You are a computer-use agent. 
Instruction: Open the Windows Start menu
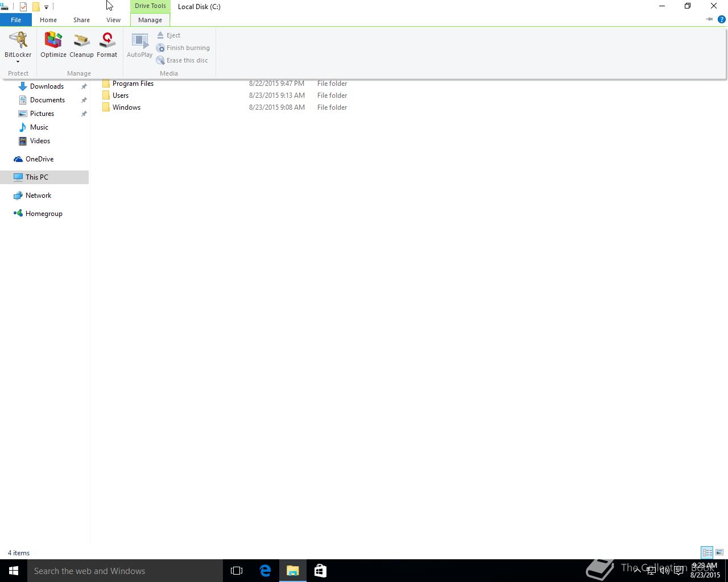(x=14, y=571)
